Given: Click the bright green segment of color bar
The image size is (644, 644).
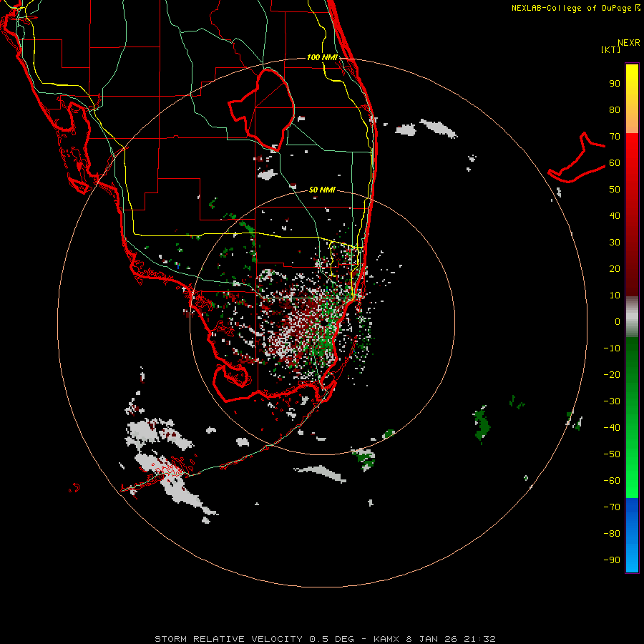Looking at the screenshot, I should (632, 417).
